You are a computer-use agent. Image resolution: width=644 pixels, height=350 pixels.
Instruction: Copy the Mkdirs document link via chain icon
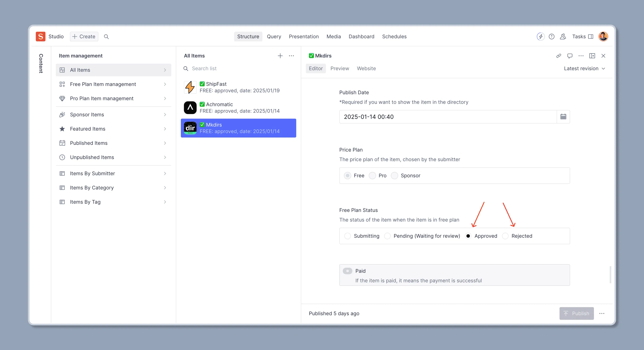(x=559, y=56)
